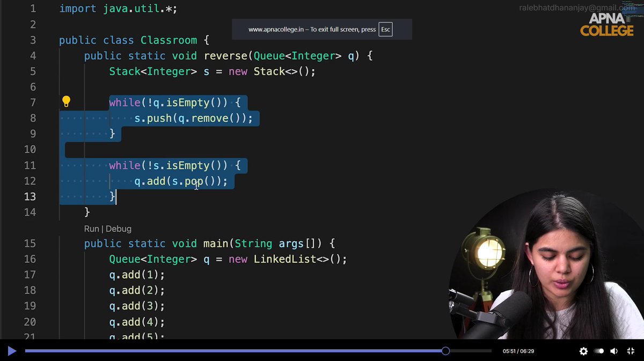
Task: Click 'q.add(2);' on line 18
Action: [137, 290]
